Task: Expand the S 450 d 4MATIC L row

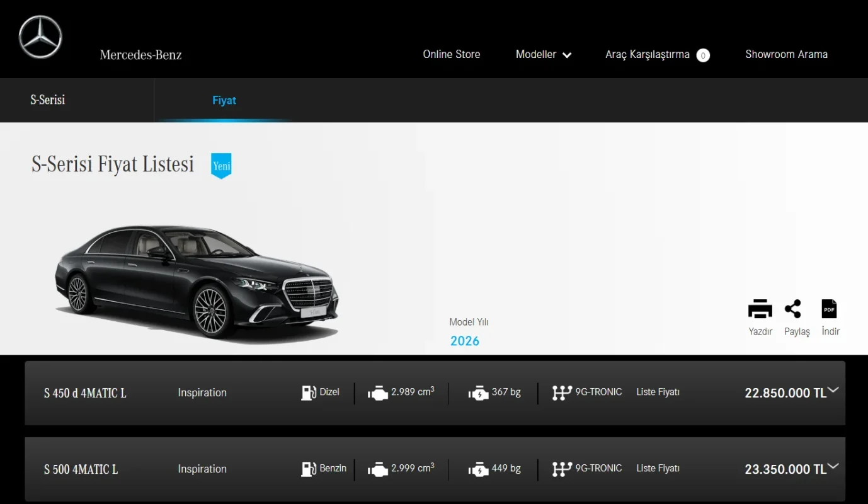Action: click(833, 390)
